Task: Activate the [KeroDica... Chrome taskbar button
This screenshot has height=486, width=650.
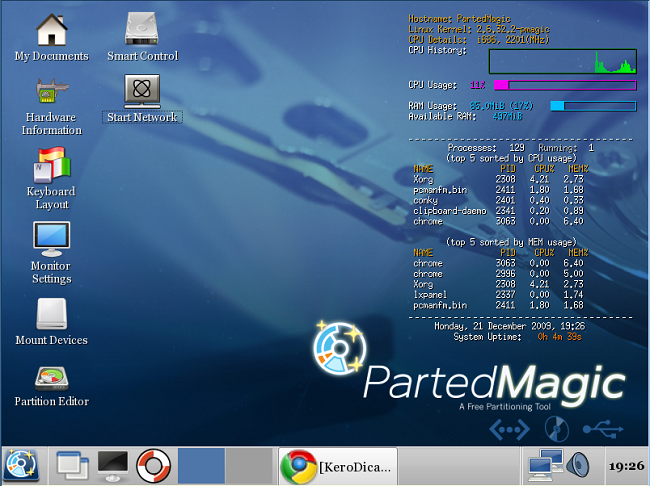Action: point(337,466)
